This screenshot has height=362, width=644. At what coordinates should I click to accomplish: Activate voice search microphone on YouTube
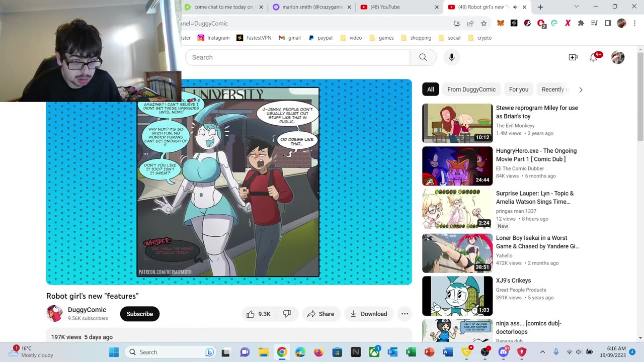point(452,57)
